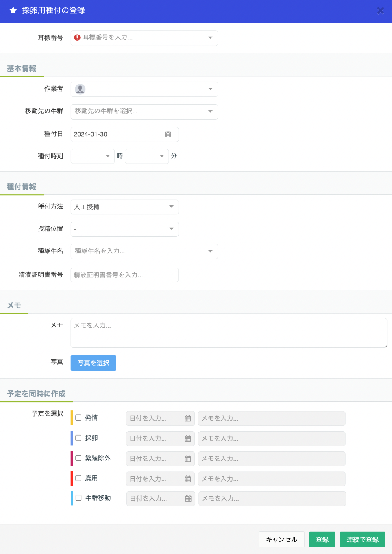
Task: Click the 精液証明書番号 input field
Action: coord(124,275)
